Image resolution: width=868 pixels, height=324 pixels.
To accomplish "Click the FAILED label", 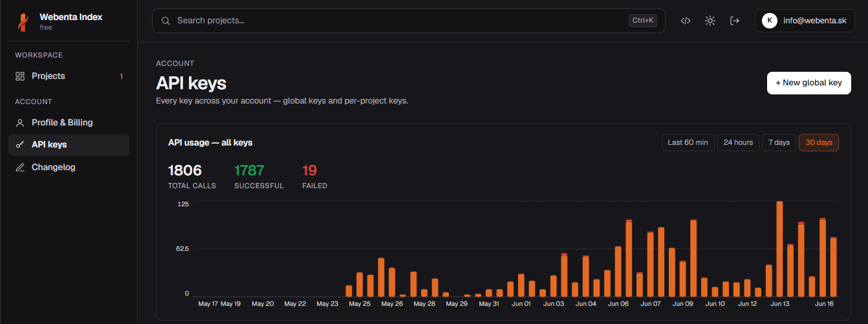I will tap(314, 186).
